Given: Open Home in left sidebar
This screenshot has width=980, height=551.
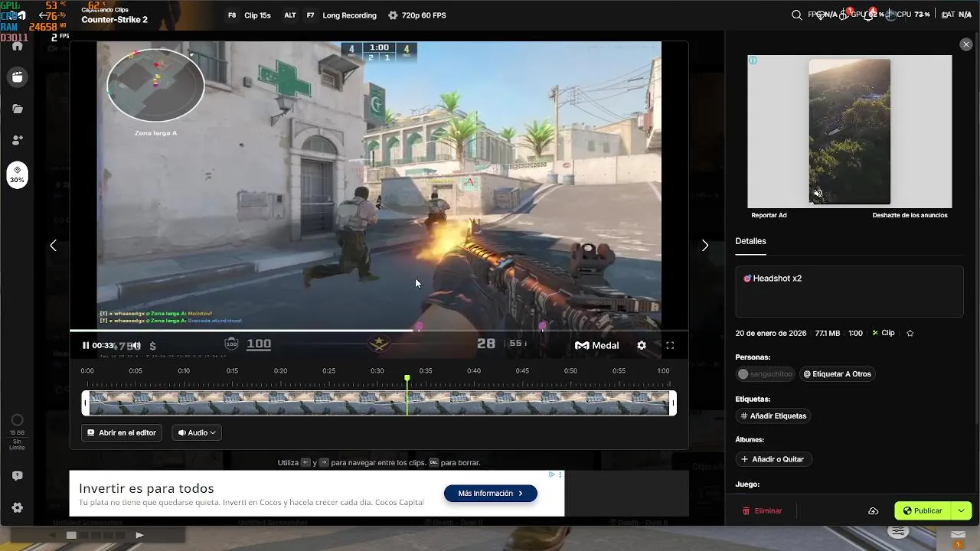Looking at the screenshot, I should tap(17, 45).
